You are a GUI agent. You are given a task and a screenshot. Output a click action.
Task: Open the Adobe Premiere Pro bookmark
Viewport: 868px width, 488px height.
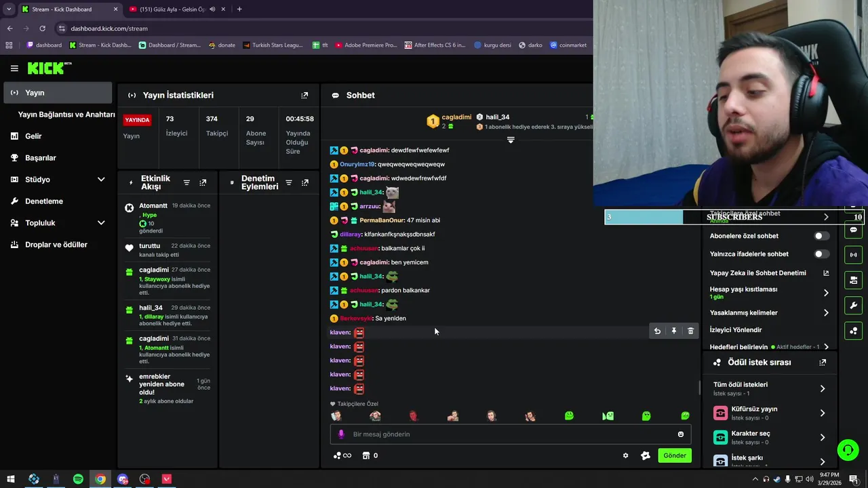(365, 45)
